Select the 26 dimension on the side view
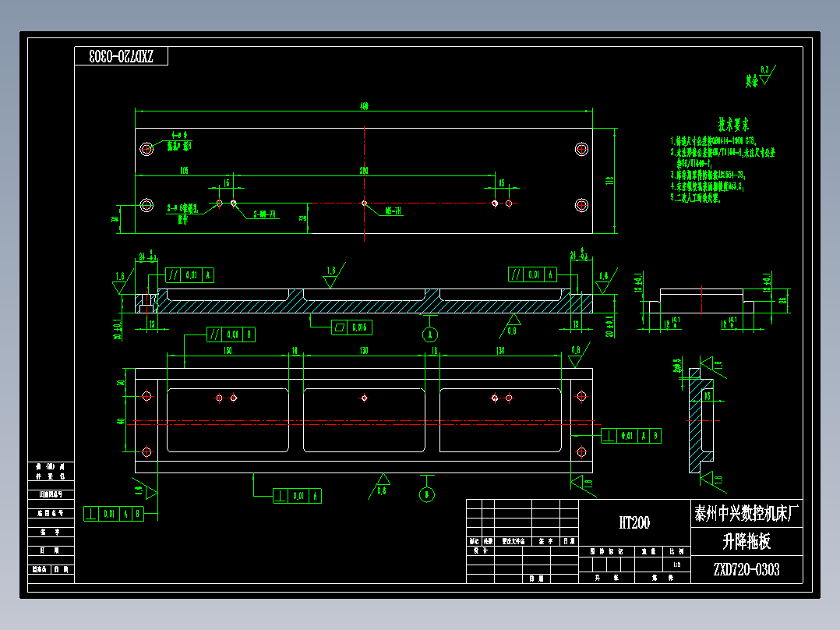The image size is (840, 630). 782,300
